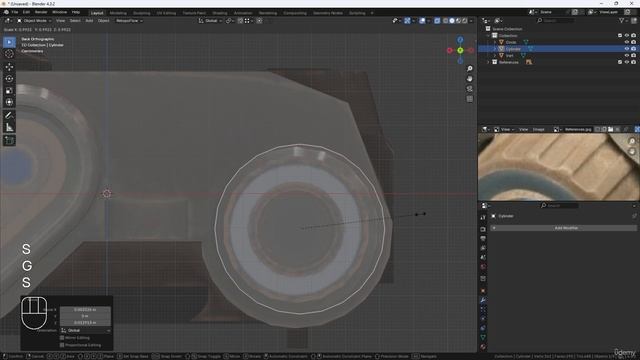Open the Scene properties tab
The height and width of the screenshot is (360, 640).
(x=483, y=258)
